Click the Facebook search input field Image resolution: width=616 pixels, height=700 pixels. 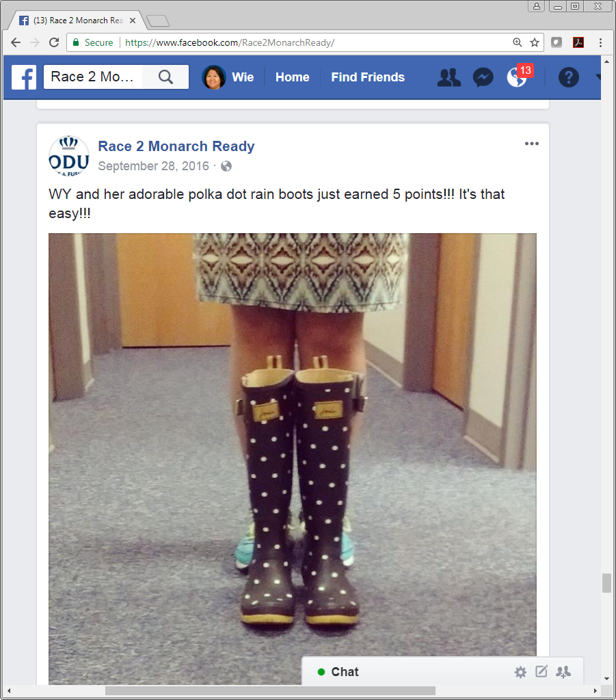pos(96,77)
